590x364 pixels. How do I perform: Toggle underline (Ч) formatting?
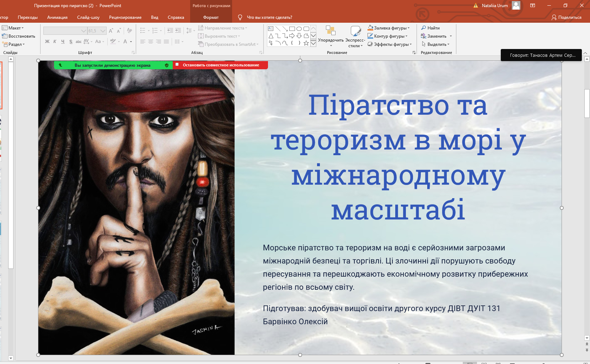coord(63,42)
